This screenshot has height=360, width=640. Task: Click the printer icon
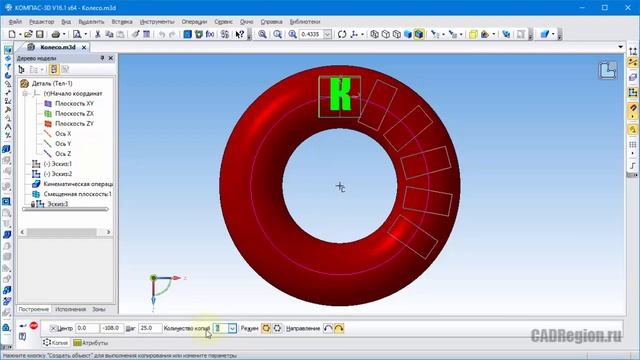56,34
